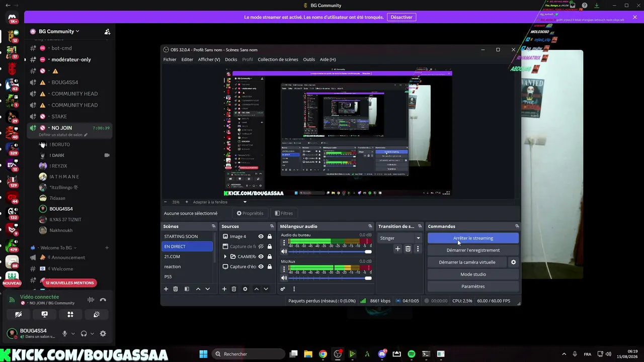Open scene filters icon in Scenes panel

pyautogui.click(x=187, y=289)
